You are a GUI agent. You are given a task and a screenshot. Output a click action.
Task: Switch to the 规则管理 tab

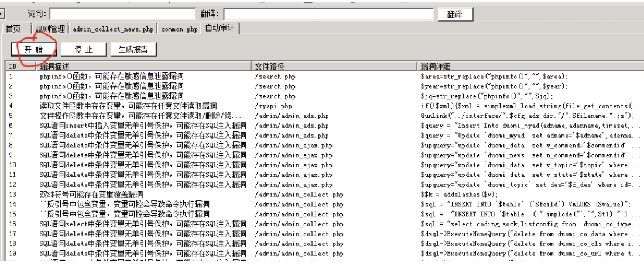pyautogui.click(x=50, y=29)
